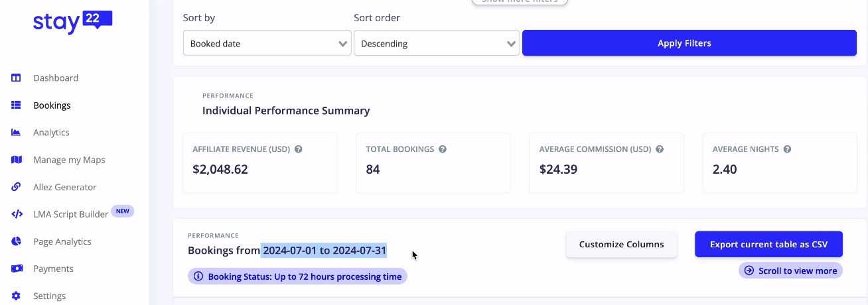This screenshot has width=868, height=305.
Task: Click help icon next to Average Nights
Action: point(787,149)
